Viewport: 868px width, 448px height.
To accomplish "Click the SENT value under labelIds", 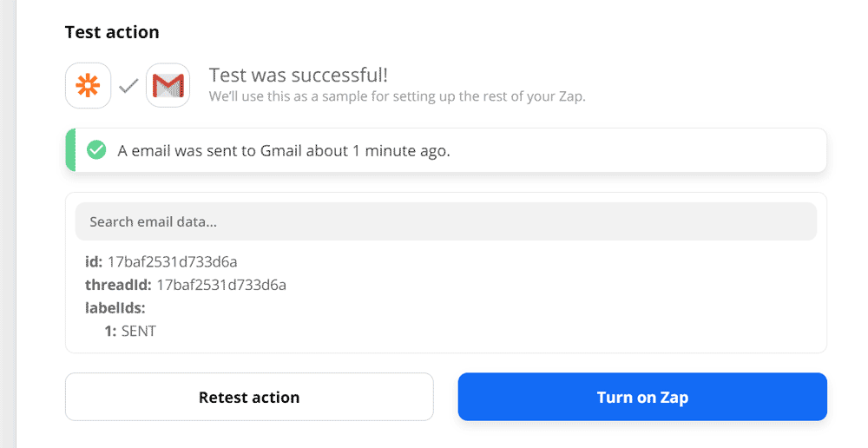I will pos(139,331).
